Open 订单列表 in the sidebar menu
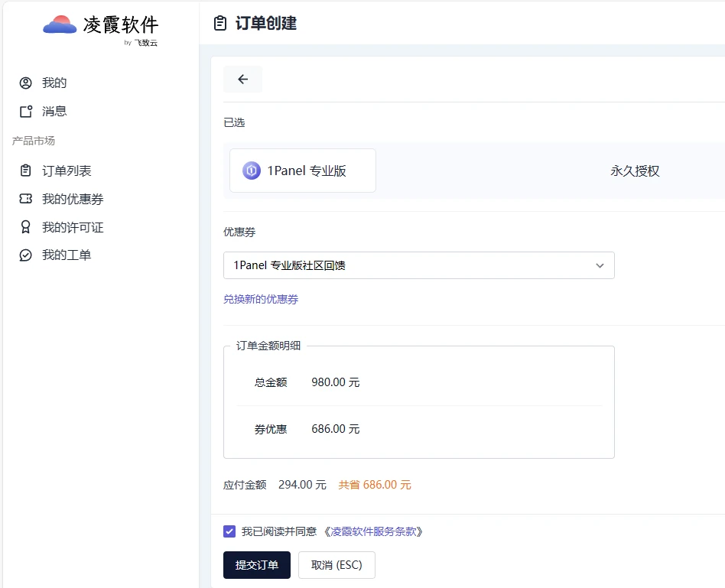This screenshot has width=725, height=588. pos(67,171)
